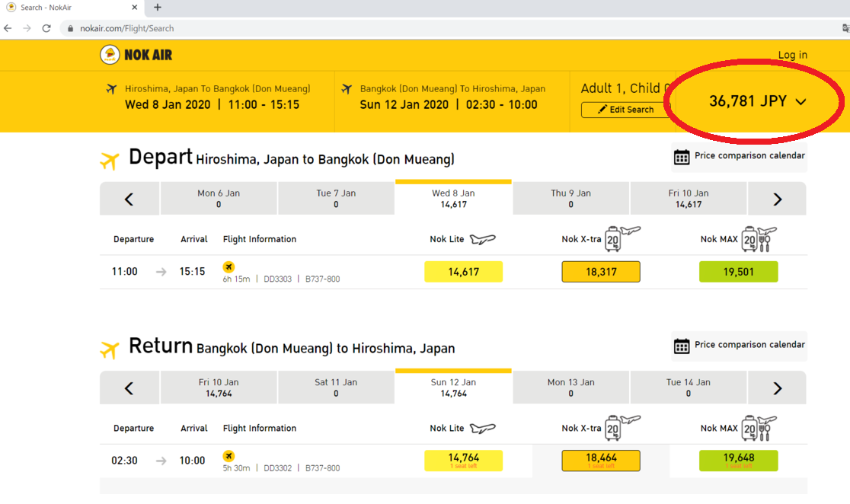Click the Nok MAX luggage-meal icon in the Depart table

[759, 238]
